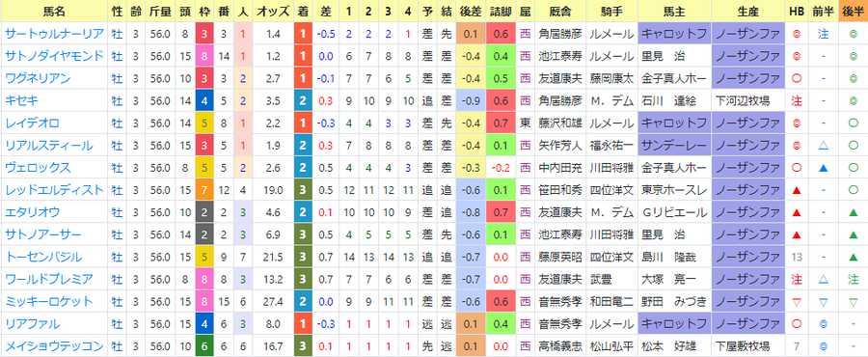This screenshot has height=357, width=868.
Task: Sort by the 詰脚 column header
Action: 501,11
